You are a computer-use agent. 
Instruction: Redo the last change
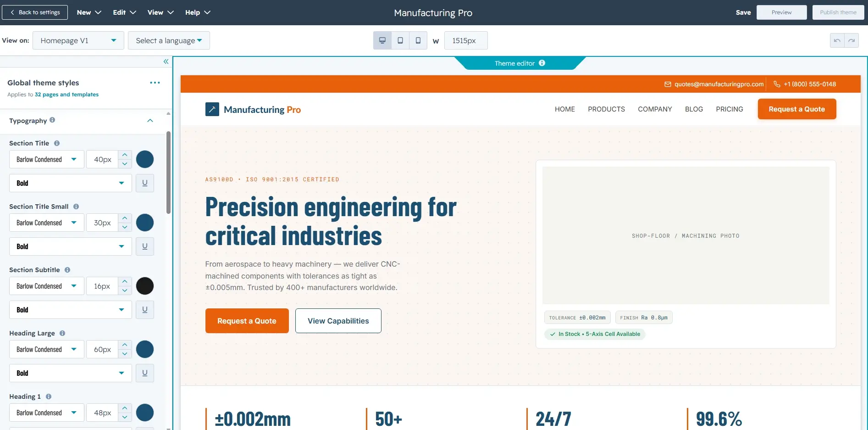coord(851,40)
